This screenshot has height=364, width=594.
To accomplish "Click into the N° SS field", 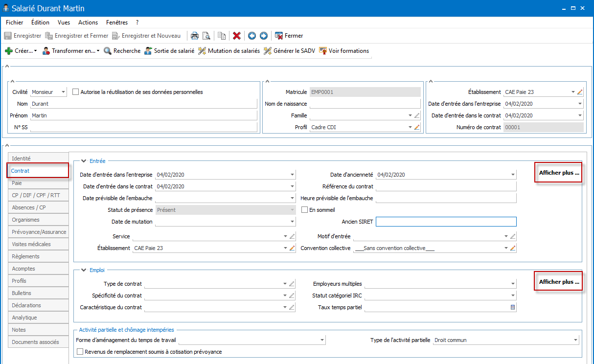I will 143,127.
